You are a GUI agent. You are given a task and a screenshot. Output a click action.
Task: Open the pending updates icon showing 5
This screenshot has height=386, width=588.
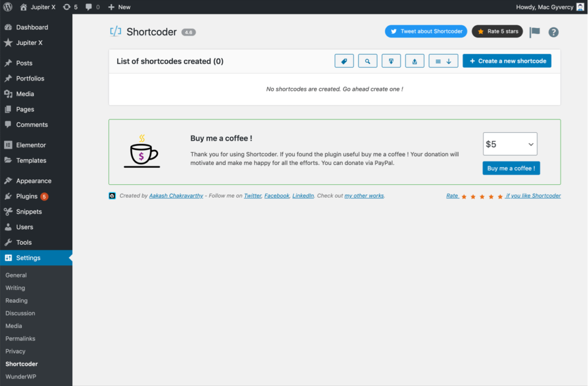[x=70, y=7]
